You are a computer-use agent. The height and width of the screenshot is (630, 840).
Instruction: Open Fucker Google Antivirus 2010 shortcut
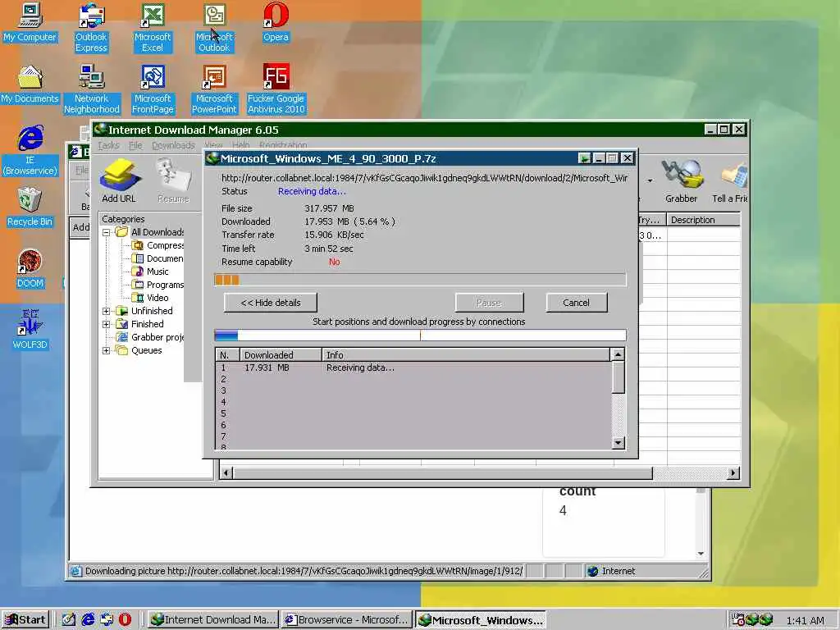276,89
